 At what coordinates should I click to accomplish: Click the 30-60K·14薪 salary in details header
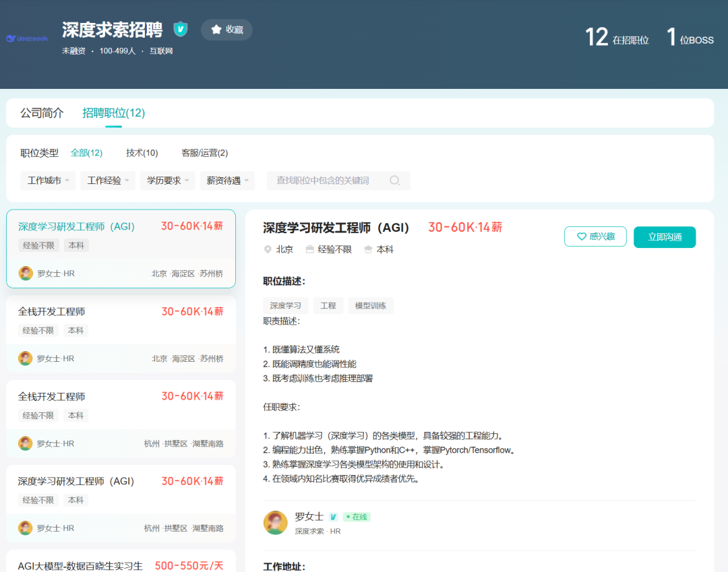pyautogui.click(x=465, y=227)
